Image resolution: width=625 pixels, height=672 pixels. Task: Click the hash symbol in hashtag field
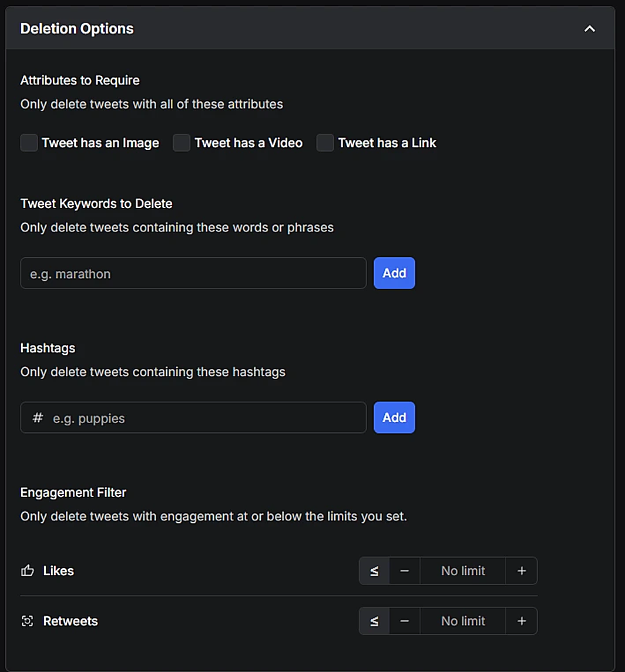tap(38, 418)
